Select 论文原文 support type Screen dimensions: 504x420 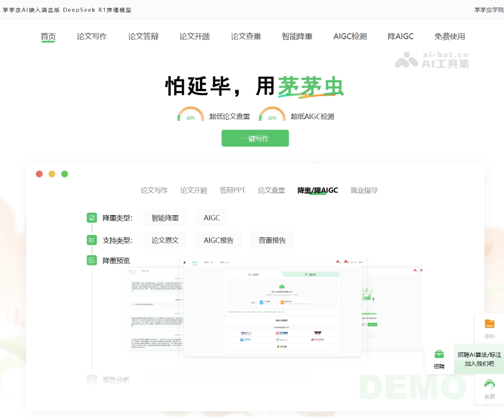tap(165, 240)
